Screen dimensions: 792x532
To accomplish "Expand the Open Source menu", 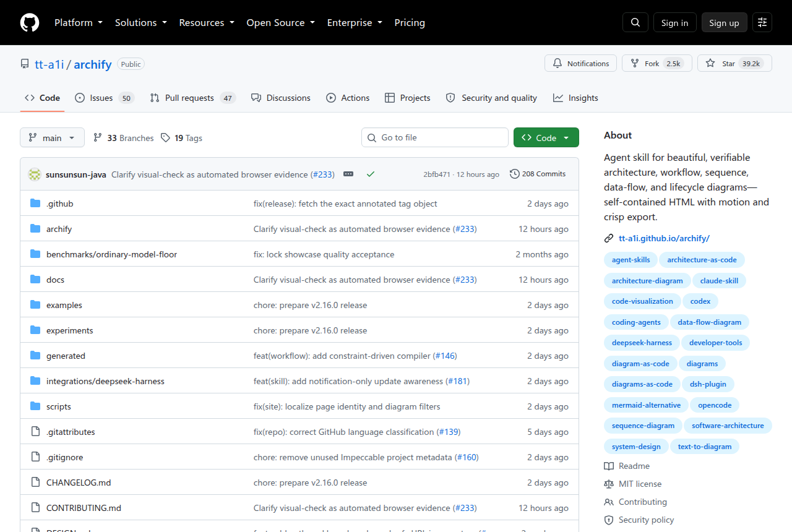I will (x=280, y=22).
